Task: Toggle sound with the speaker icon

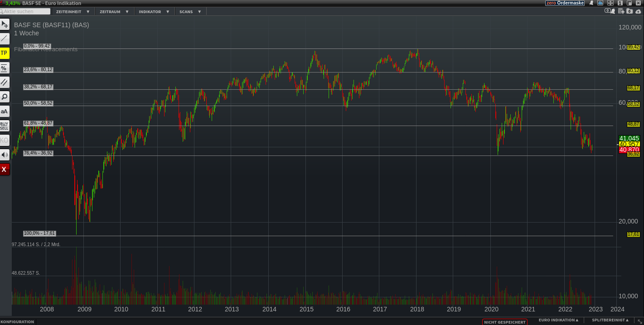Action: pos(5,155)
